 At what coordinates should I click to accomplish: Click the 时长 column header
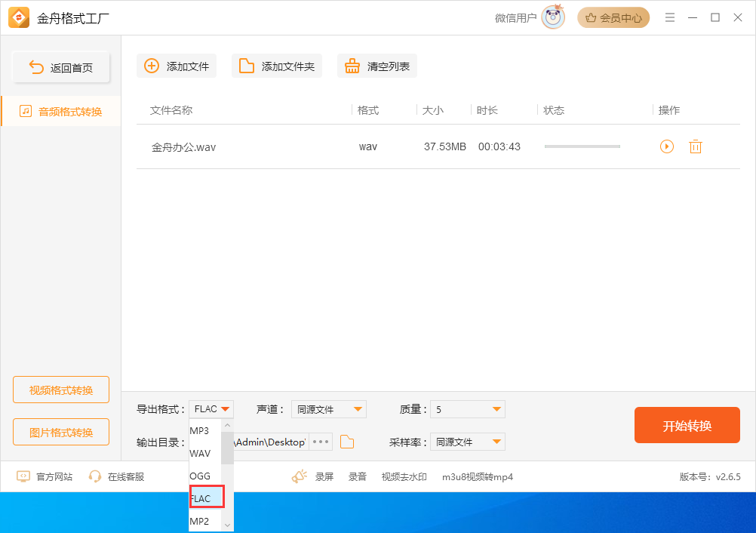click(487, 110)
